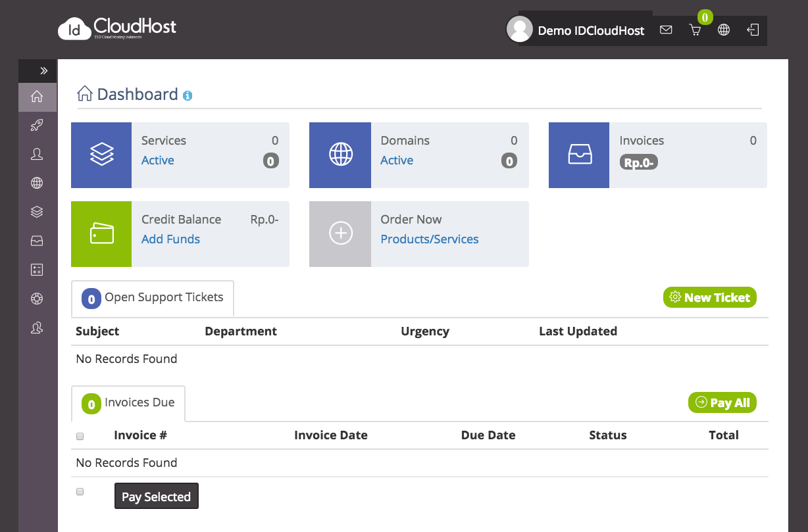Viewport: 808px width, 532px height.
Task: Open the support lifebuoy icon in the sidebar
Action: click(37, 299)
